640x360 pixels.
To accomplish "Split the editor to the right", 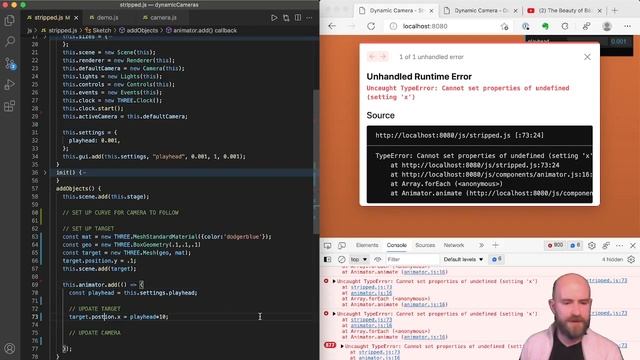I will tap(298, 18).
